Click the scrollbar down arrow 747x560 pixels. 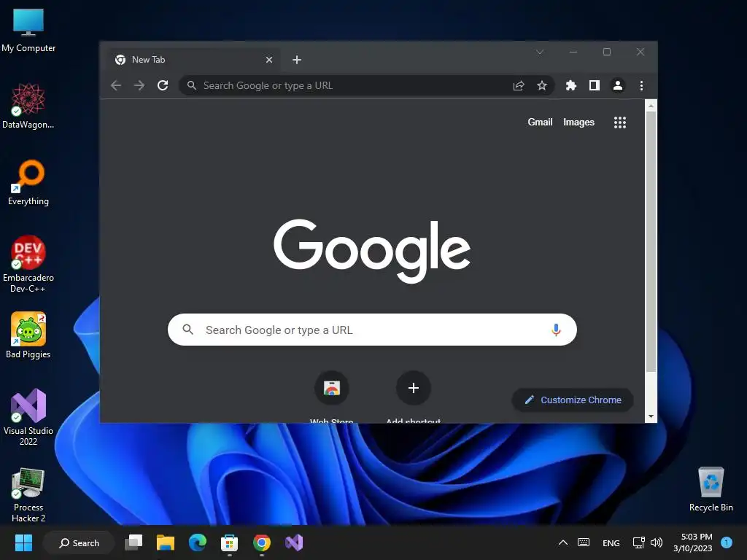click(x=651, y=416)
